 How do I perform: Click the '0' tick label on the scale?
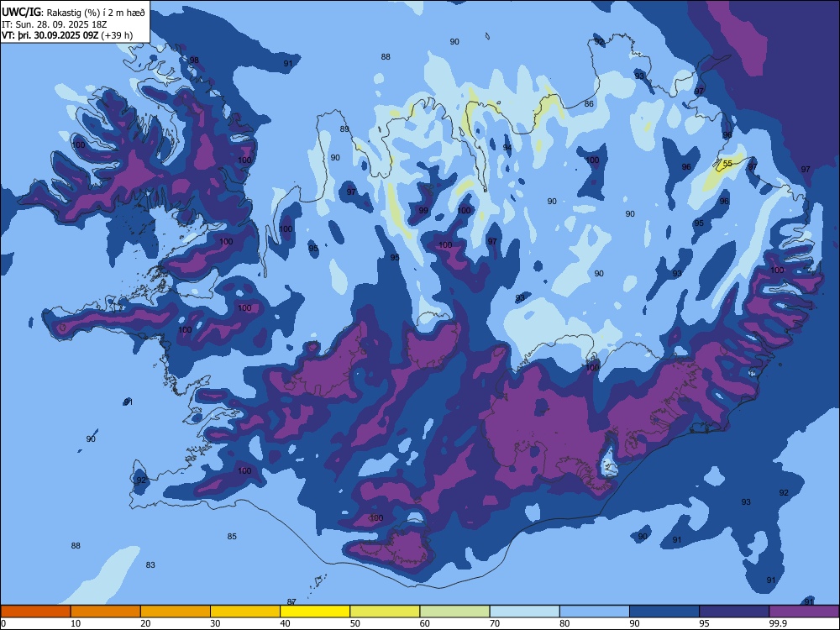[3, 623]
